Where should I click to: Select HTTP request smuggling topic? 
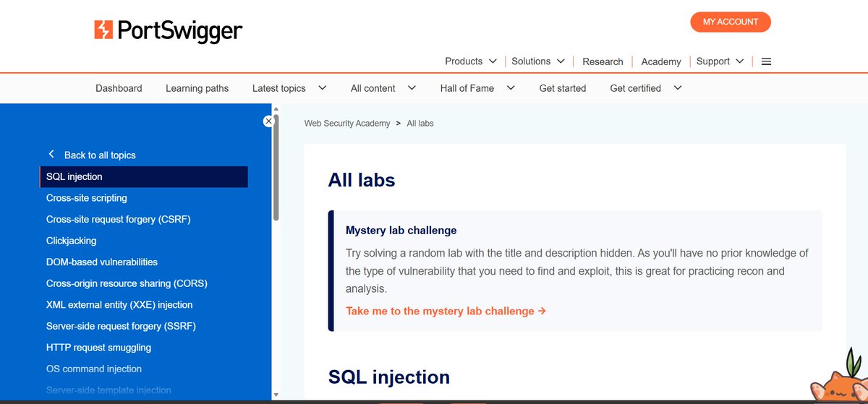pyautogui.click(x=98, y=348)
